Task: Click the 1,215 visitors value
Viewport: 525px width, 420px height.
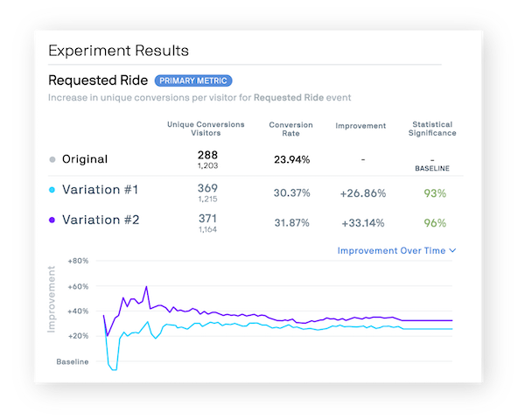Action: [207, 199]
